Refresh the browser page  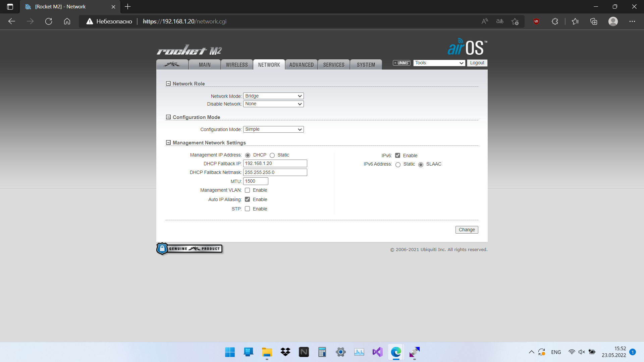pos(49,21)
